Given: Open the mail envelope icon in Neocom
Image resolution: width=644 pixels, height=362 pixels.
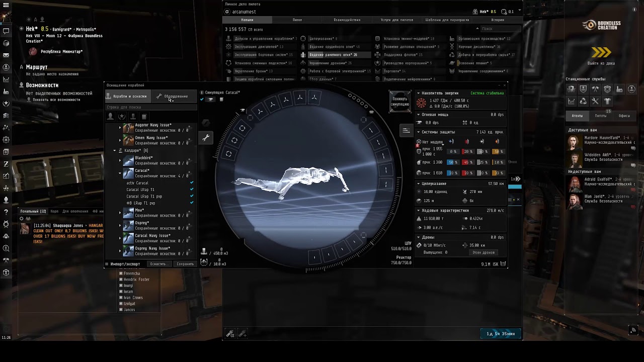Looking at the screenshot, I should 6,55.
